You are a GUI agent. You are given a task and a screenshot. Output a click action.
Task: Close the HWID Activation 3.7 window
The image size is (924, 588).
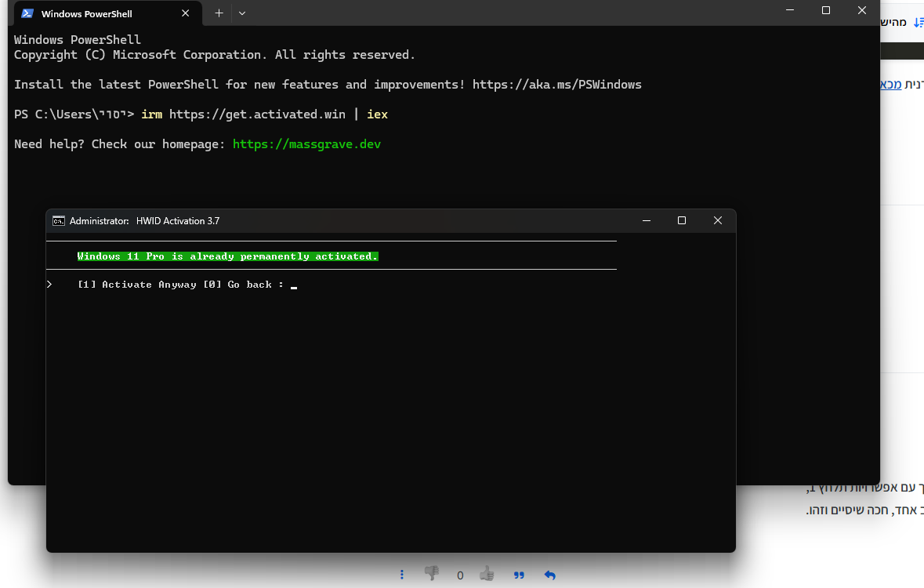click(717, 221)
